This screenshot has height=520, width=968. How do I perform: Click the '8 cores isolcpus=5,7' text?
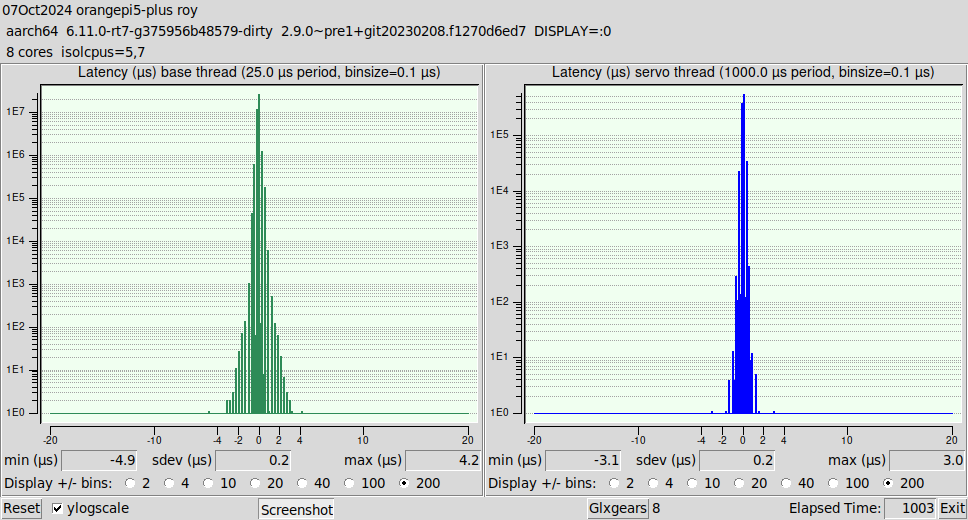tap(75, 52)
